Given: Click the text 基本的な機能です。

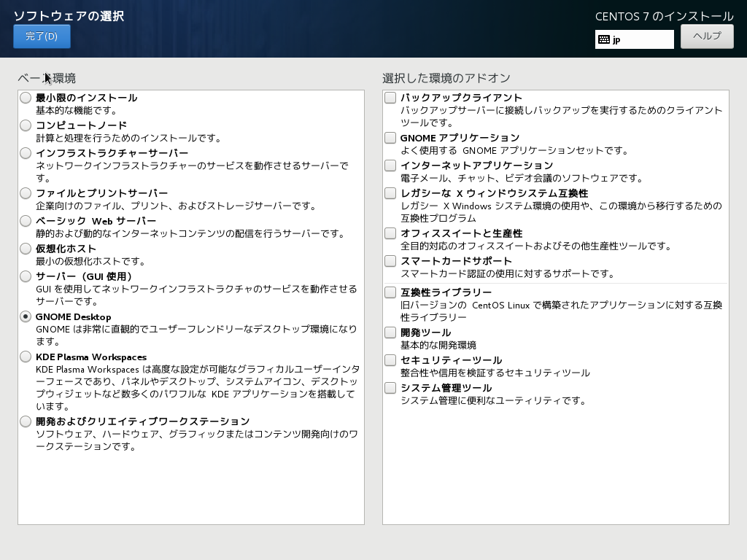Looking at the screenshot, I should pyautogui.click(x=77, y=111).
